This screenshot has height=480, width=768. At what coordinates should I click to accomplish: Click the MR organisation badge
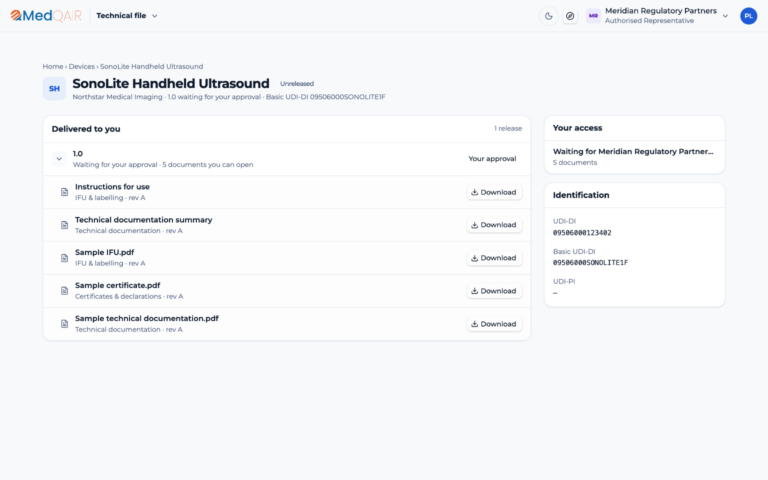coord(593,16)
